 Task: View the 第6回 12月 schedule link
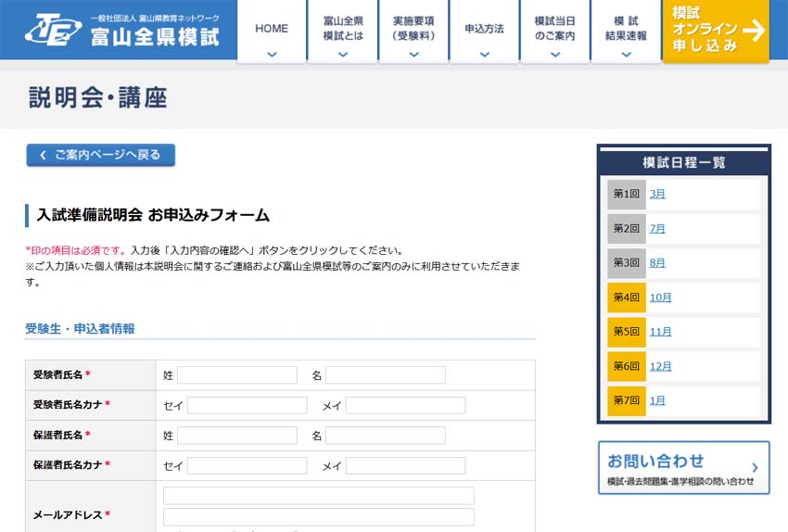coord(660,366)
